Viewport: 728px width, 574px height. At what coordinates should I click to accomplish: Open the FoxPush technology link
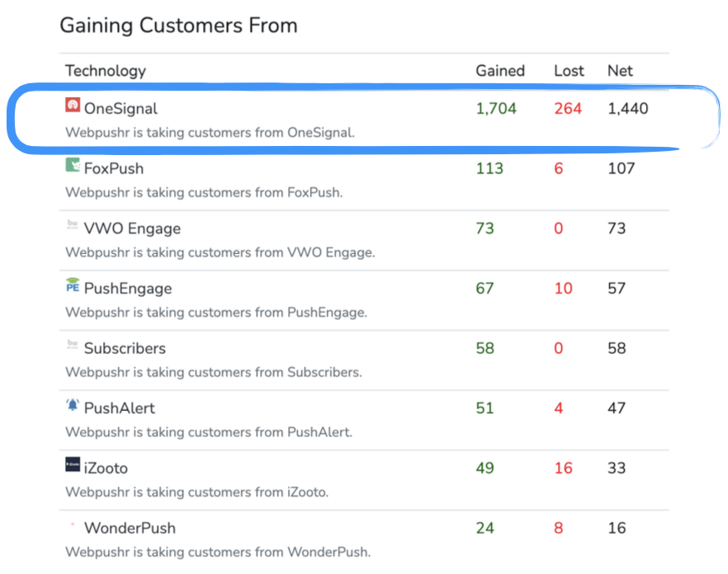tap(114, 168)
